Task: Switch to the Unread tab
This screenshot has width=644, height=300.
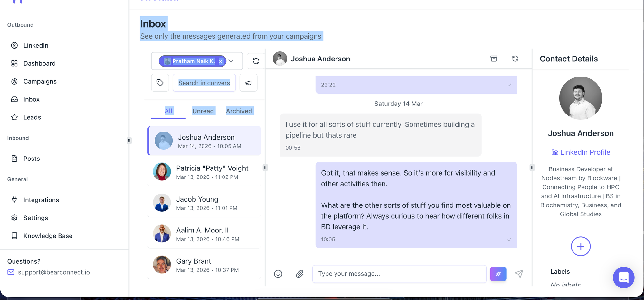Action: 203,111
